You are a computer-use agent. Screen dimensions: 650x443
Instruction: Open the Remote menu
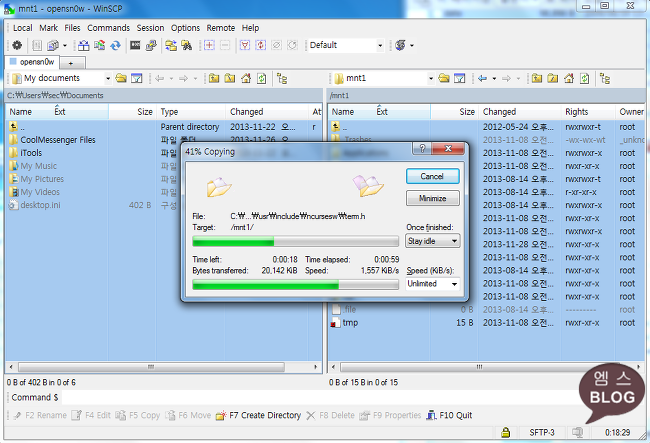pos(221,28)
